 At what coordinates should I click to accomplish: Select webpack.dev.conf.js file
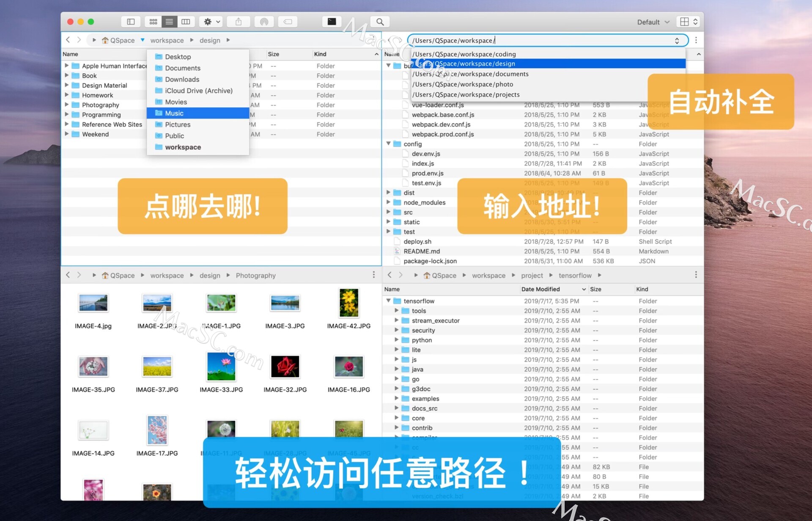543,124
